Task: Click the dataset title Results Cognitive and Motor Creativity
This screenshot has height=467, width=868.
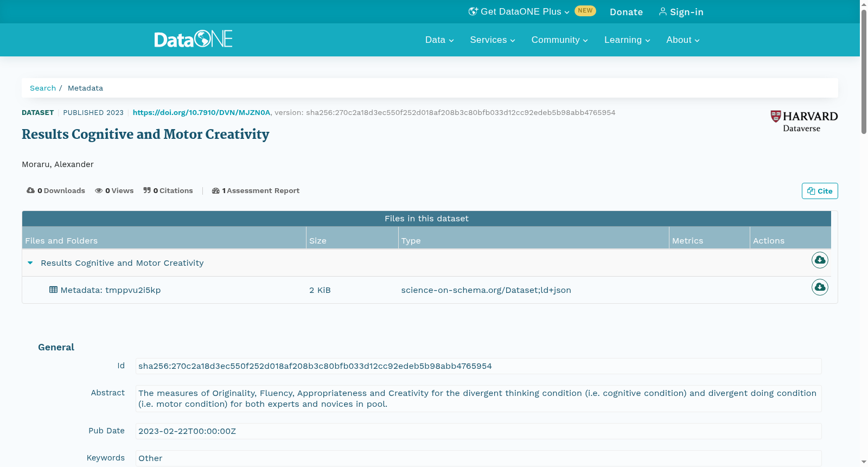Action: click(x=145, y=135)
